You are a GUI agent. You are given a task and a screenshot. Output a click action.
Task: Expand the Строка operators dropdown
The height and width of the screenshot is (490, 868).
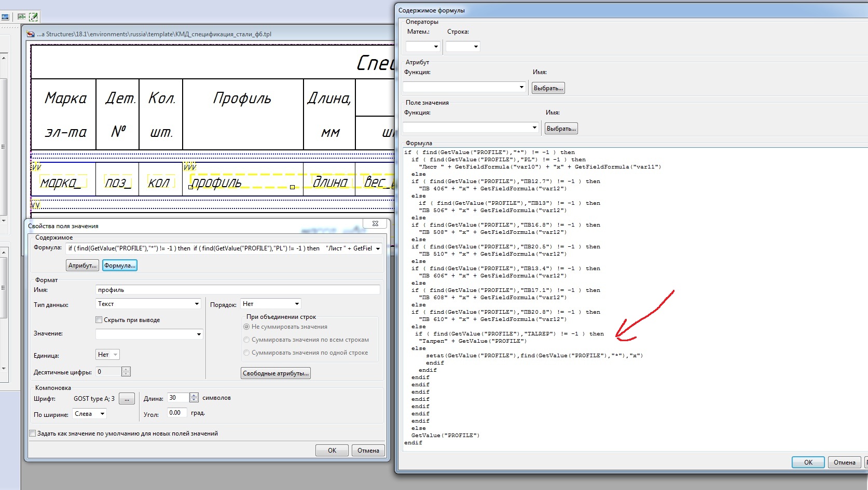(476, 47)
